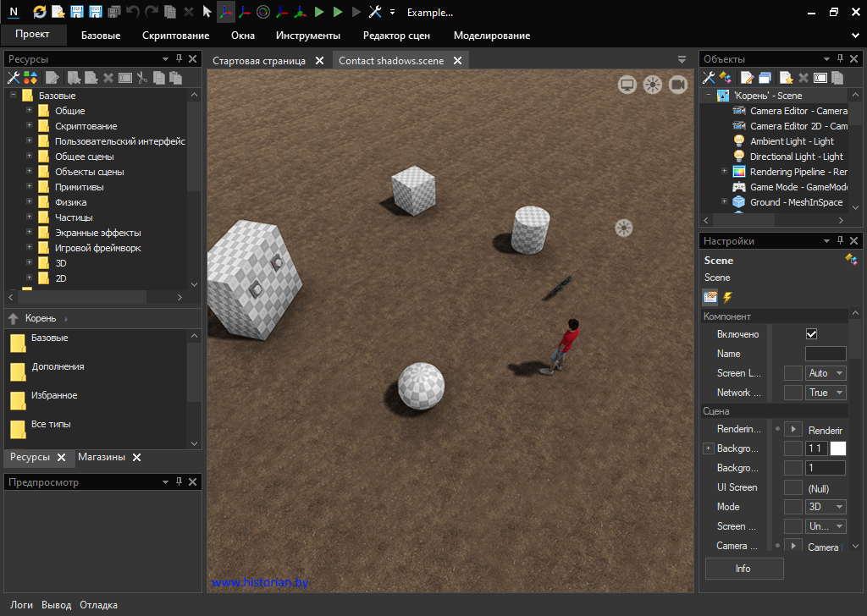867x616 pixels.
Task: Select the cursor pointer tool in toolbar
Action: (207, 12)
